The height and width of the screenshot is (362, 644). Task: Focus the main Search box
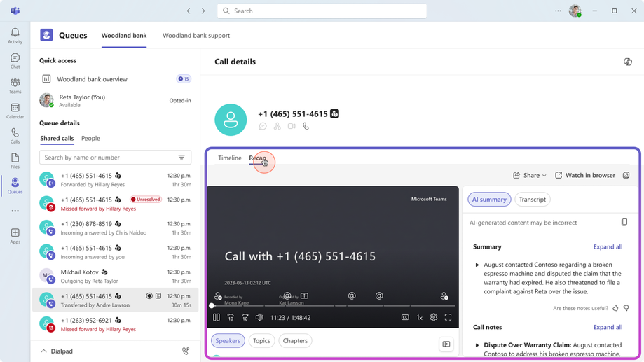[322, 11]
